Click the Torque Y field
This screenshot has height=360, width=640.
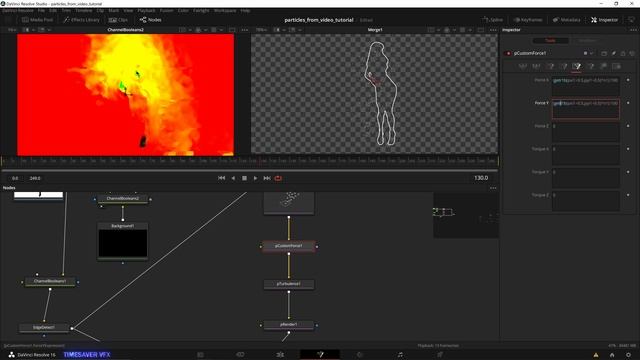586,178
